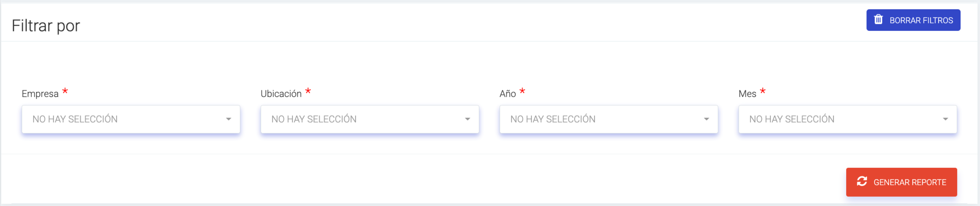Click the red asterisk beside Mes

pyautogui.click(x=763, y=91)
